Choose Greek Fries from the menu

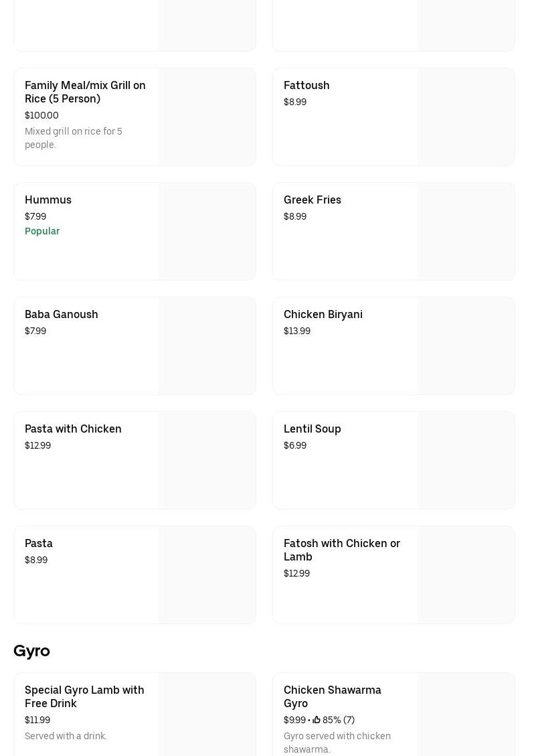point(312,200)
